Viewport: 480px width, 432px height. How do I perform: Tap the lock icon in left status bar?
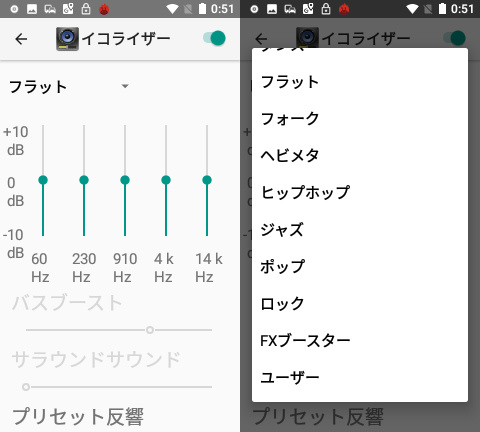tap(86, 9)
